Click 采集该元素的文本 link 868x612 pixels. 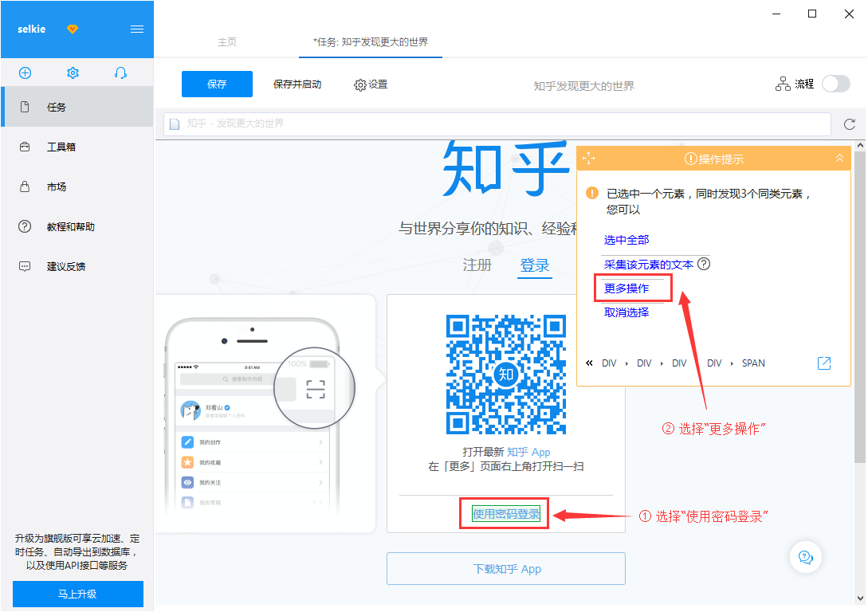tap(648, 265)
